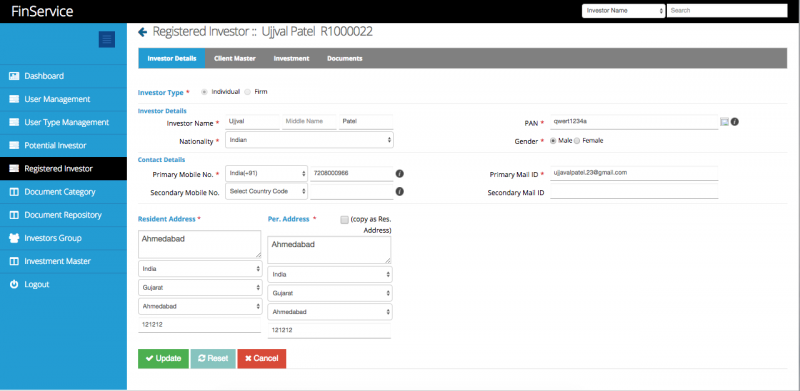Click the PAN input field
This screenshot has width=800, height=391.
634,122
